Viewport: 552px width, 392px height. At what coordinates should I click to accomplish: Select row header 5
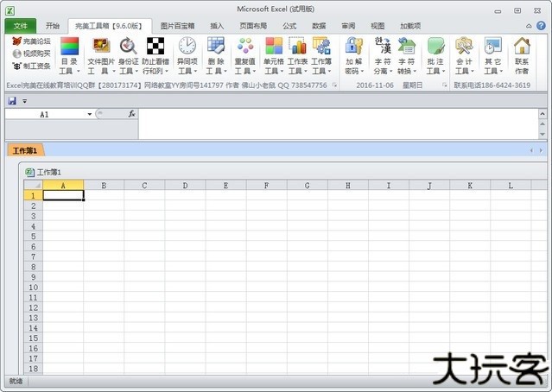coord(33,236)
